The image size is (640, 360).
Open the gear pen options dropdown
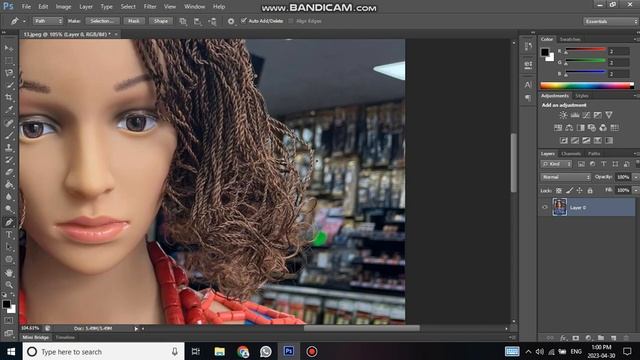pyautogui.click(x=231, y=21)
